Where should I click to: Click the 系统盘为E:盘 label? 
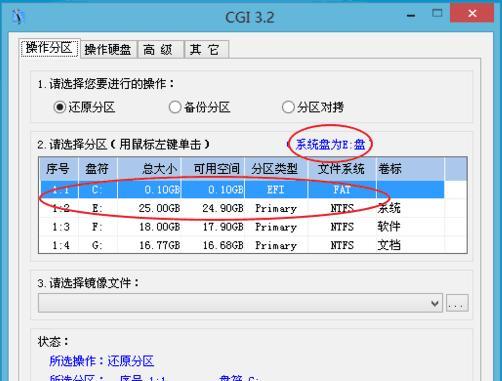330,145
